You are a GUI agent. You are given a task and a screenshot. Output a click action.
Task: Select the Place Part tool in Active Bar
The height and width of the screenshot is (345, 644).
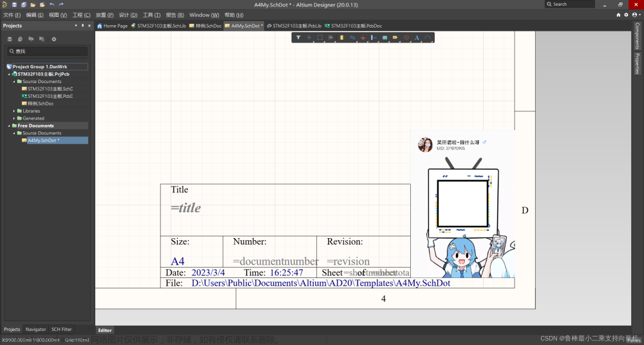click(341, 38)
